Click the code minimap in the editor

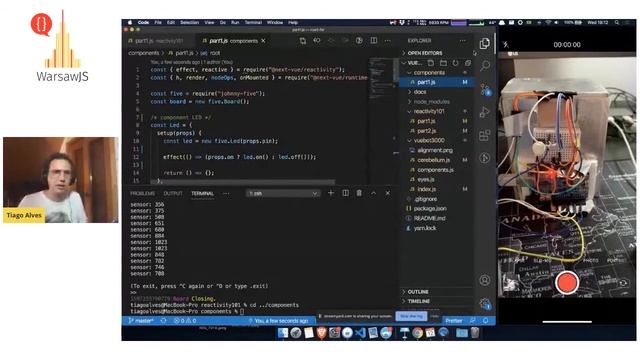[381, 79]
